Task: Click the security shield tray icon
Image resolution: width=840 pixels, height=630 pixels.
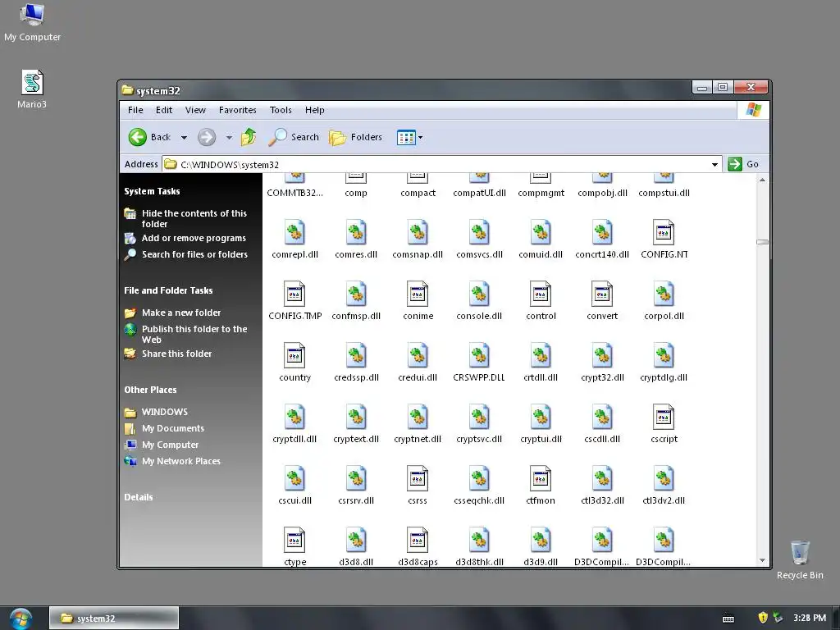Action: 763,618
